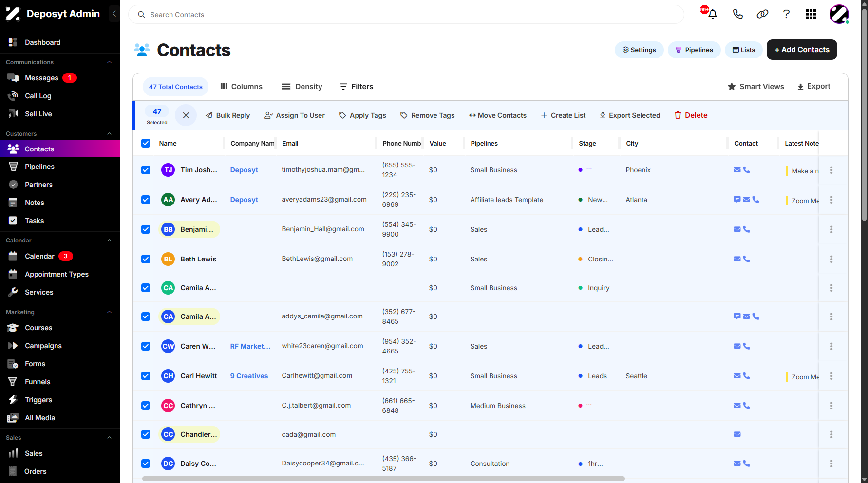Collapse the sidebar with the arrow
The width and height of the screenshot is (868, 483).
click(x=114, y=14)
